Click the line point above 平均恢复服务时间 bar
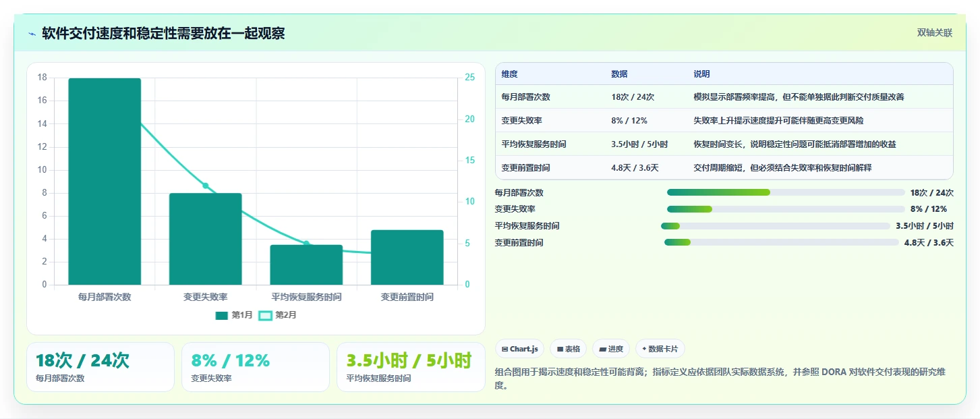980x419 pixels. click(x=306, y=244)
